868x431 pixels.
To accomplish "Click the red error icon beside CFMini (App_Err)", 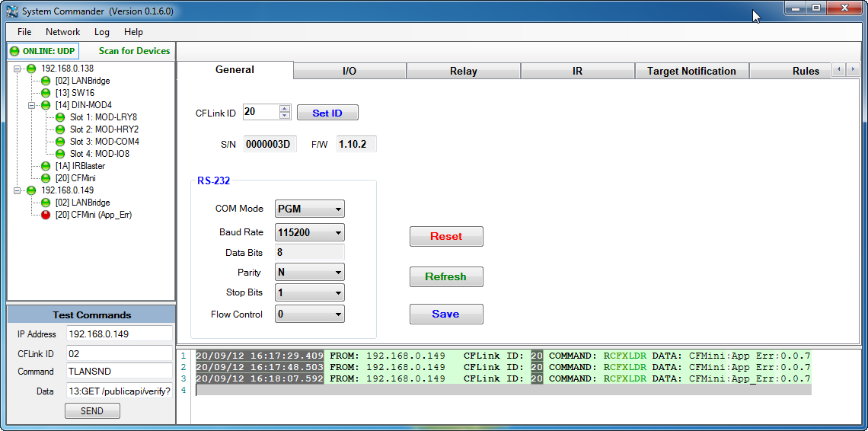I will [46, 215].
